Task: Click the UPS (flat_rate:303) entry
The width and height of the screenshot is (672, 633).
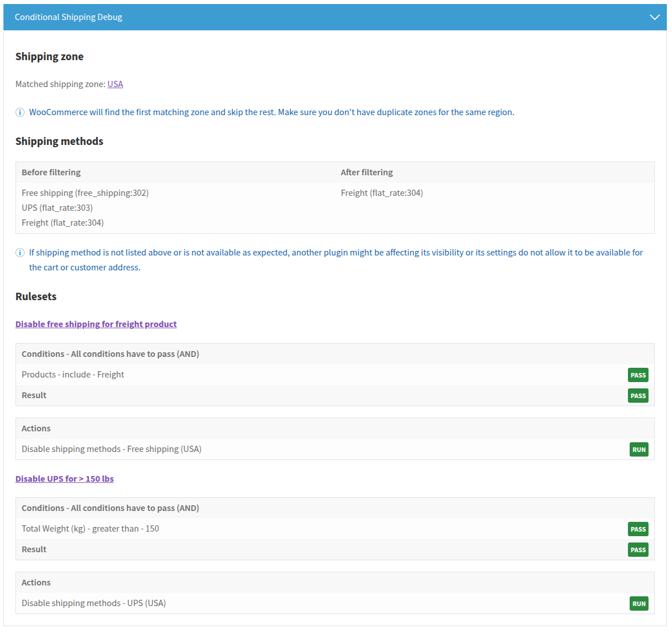Action: click(x=57, y=208)
